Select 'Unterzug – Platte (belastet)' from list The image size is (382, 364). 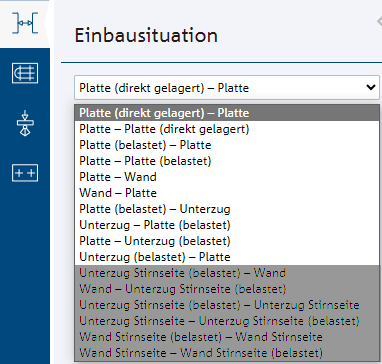click(227, 225)
